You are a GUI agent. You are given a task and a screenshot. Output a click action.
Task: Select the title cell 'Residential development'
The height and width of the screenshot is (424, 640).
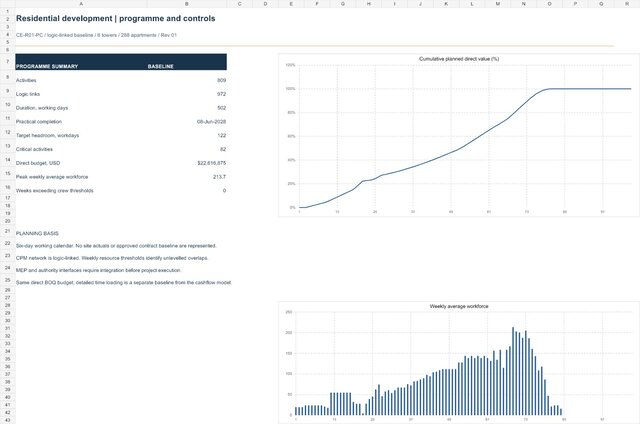click(116, 19)
